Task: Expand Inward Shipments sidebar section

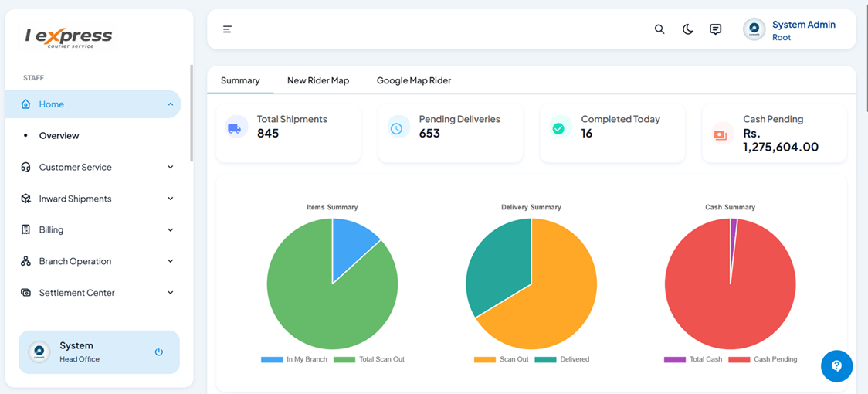Action: 76,199
